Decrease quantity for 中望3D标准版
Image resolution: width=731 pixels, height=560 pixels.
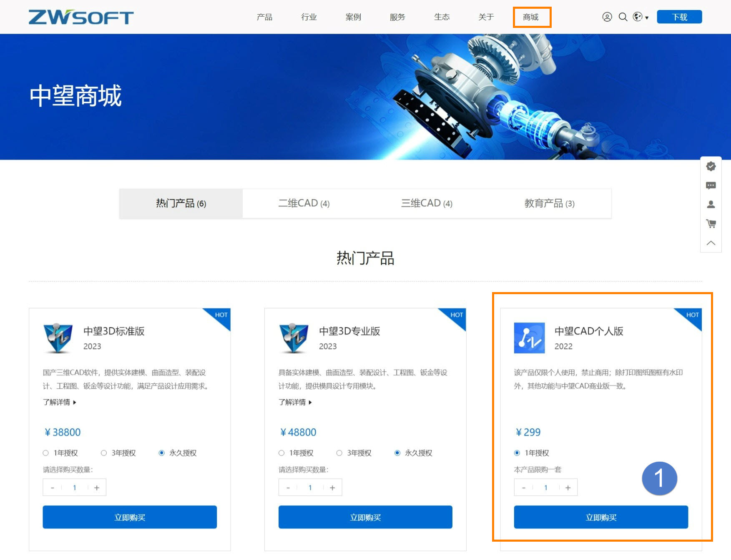(52, 487)
